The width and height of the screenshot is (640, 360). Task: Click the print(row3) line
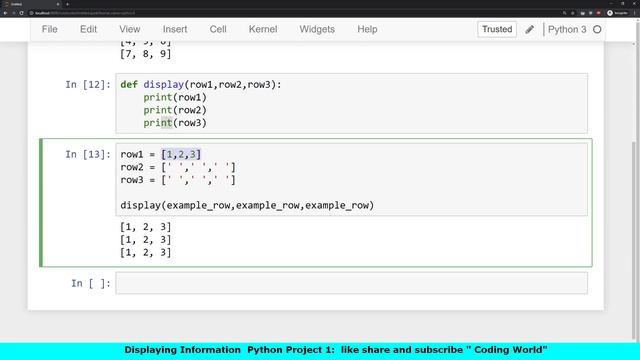tap(175, 122)
